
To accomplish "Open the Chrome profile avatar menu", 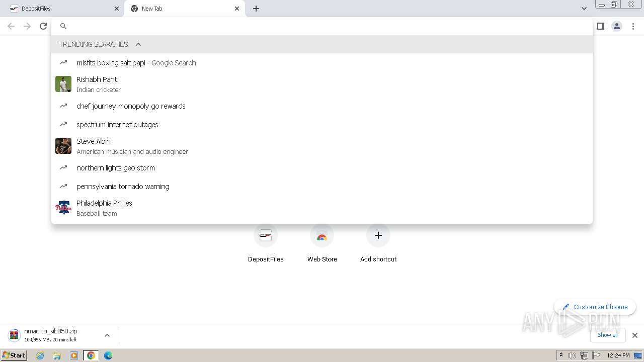I will [617, 26].
